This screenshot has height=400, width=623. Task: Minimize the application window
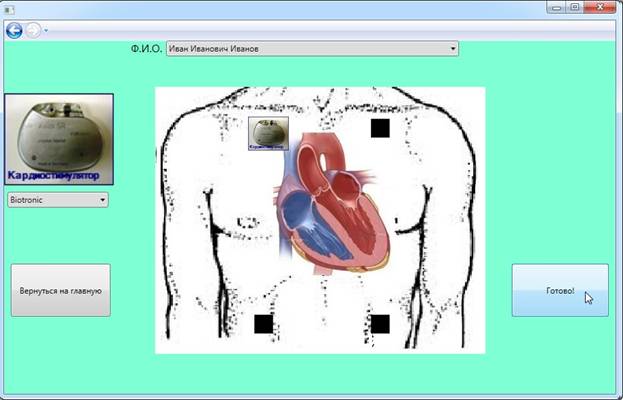pyautogui.click(x=556, y=7)
